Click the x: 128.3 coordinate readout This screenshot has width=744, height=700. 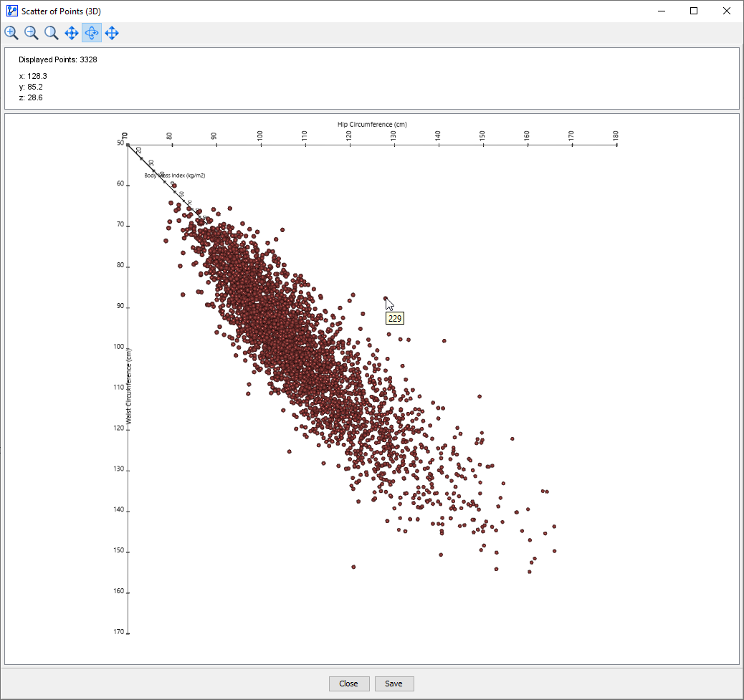coord(33,76)
